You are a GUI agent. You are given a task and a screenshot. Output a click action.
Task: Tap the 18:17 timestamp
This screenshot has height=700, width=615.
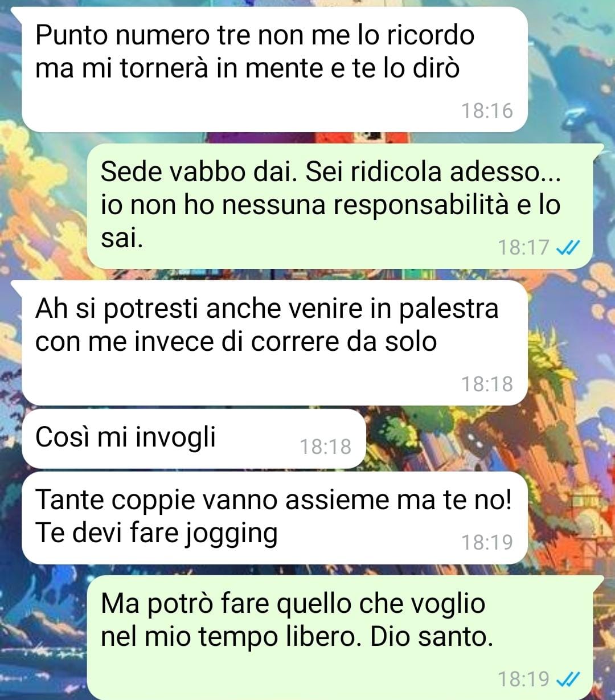pos(523,247)
